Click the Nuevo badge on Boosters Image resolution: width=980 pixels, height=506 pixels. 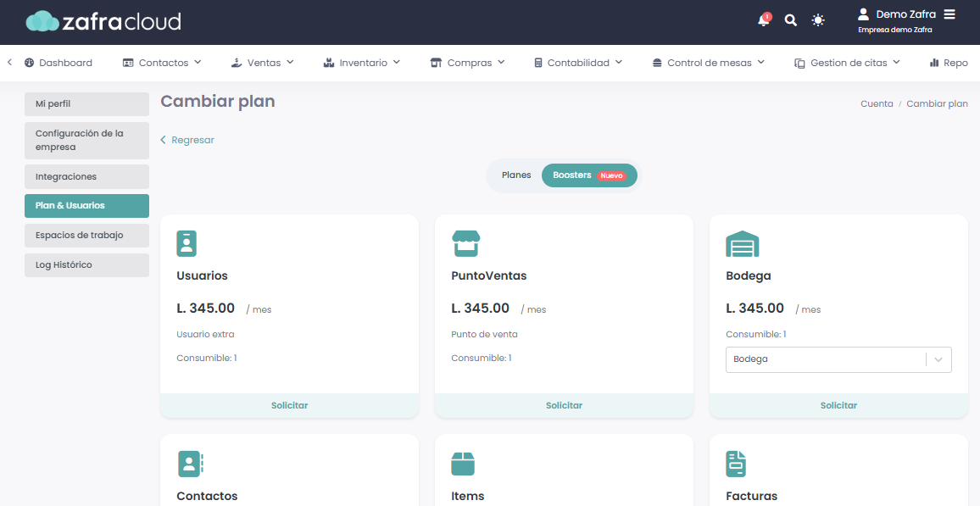pyautogui.click(x=611, y=175)
